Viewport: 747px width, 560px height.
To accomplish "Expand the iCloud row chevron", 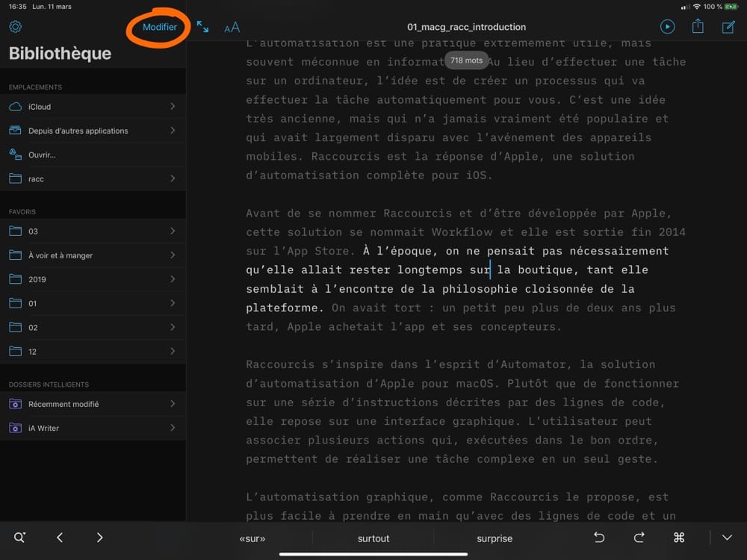I will coord(173,106).
